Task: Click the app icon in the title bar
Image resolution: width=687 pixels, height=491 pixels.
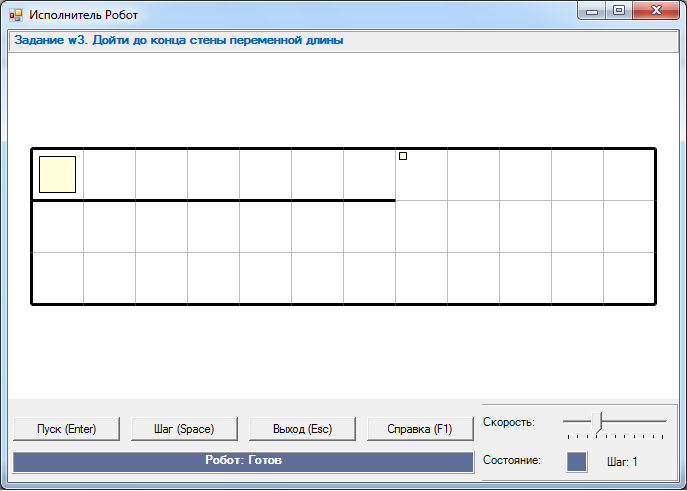Action: coord(15,15)
